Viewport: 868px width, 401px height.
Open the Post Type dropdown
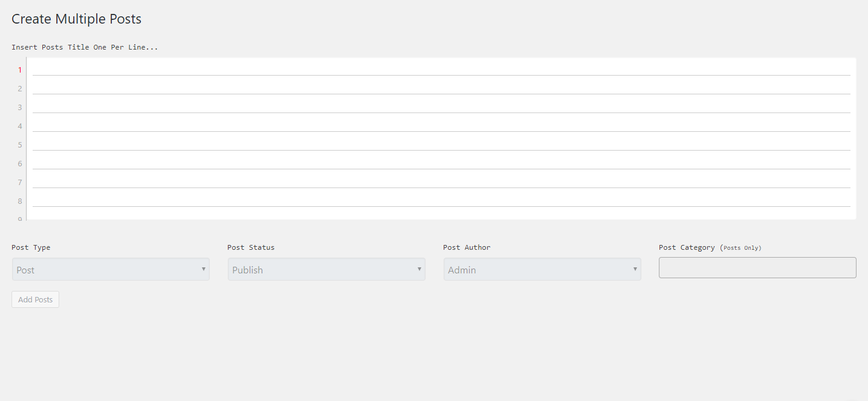pos(111,269)
